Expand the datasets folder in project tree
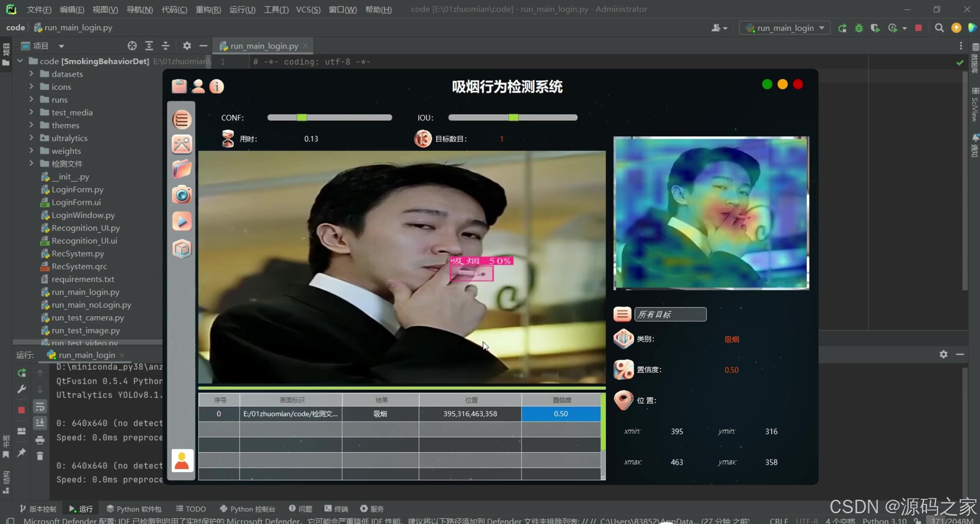This screenshot has width=980, height=524. 32,74
